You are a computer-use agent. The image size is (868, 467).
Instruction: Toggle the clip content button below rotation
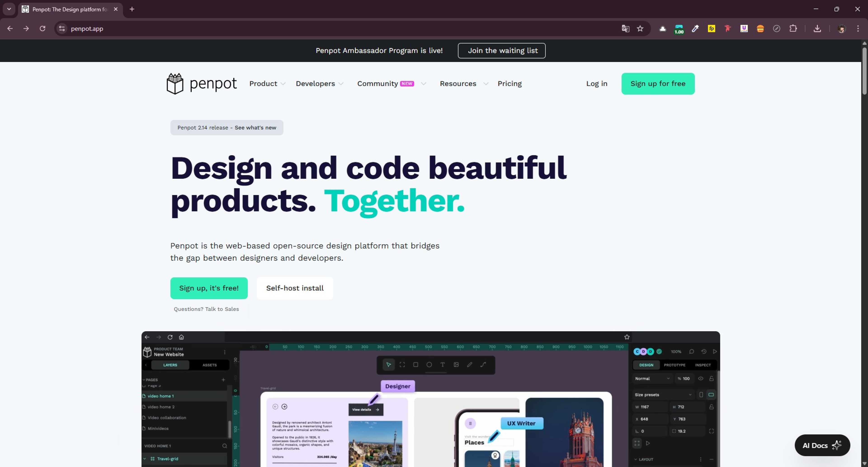637,443
